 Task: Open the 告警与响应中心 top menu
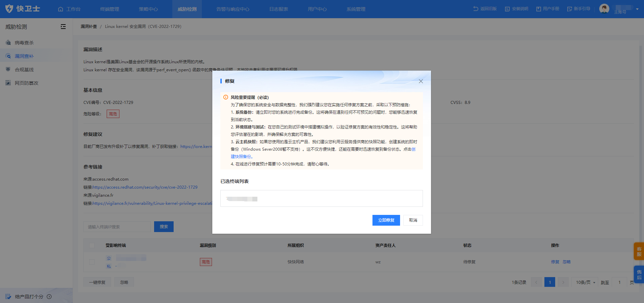pyautogui.click(x=233, y=9)
